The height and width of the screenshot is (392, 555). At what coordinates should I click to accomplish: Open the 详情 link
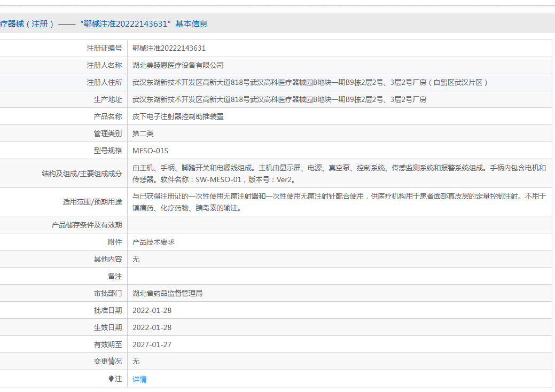tap(139, 379)
